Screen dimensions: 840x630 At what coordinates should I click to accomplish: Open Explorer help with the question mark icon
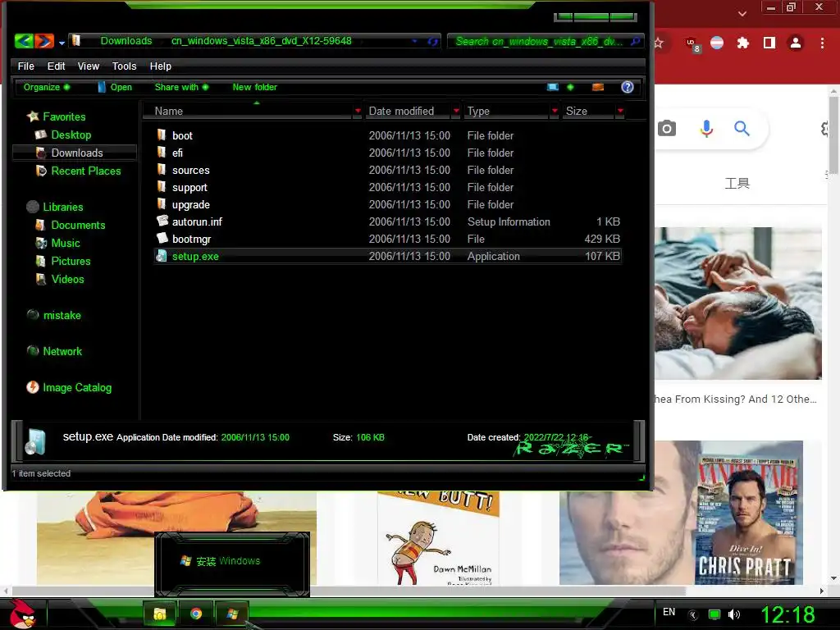click(628, 87)
